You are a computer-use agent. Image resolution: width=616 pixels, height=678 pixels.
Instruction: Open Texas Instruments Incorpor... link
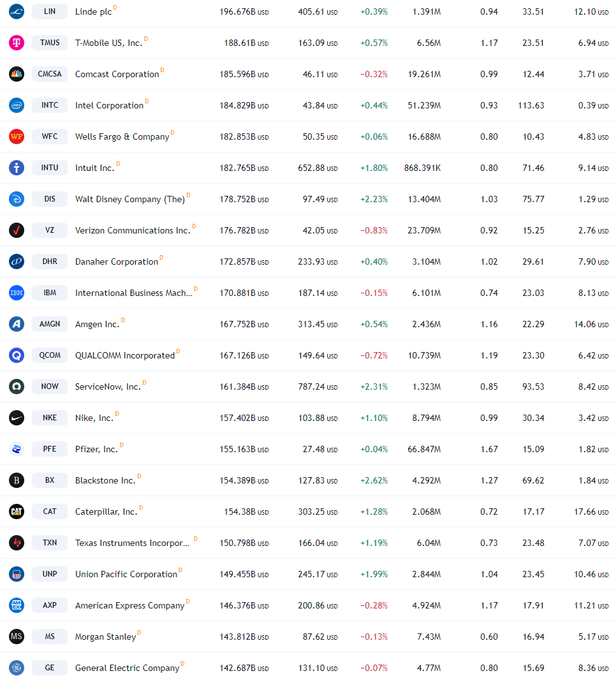point(132,543)
